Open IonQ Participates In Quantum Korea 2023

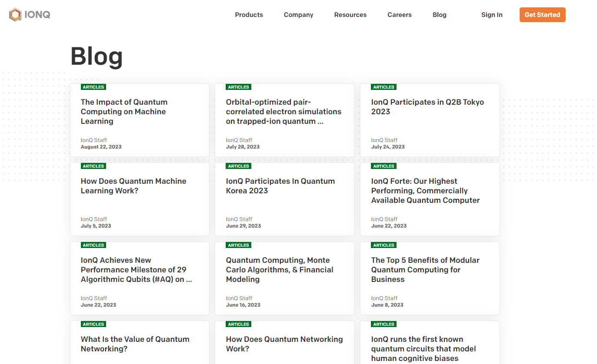[280, 186]
